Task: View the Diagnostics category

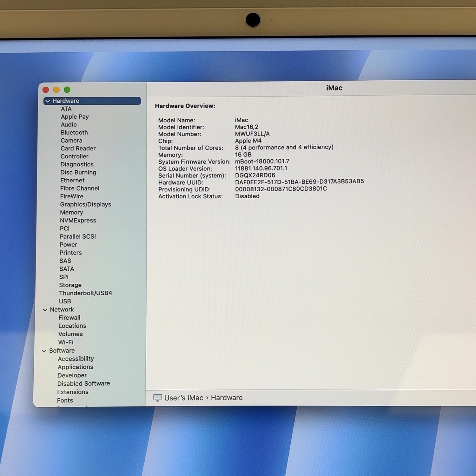Action: point(77,164)
